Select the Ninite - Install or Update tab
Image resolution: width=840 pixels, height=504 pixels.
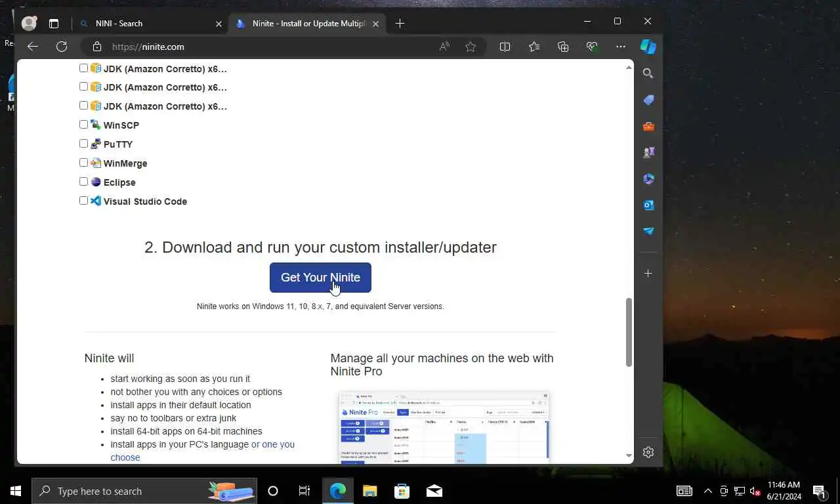[306, 23]
